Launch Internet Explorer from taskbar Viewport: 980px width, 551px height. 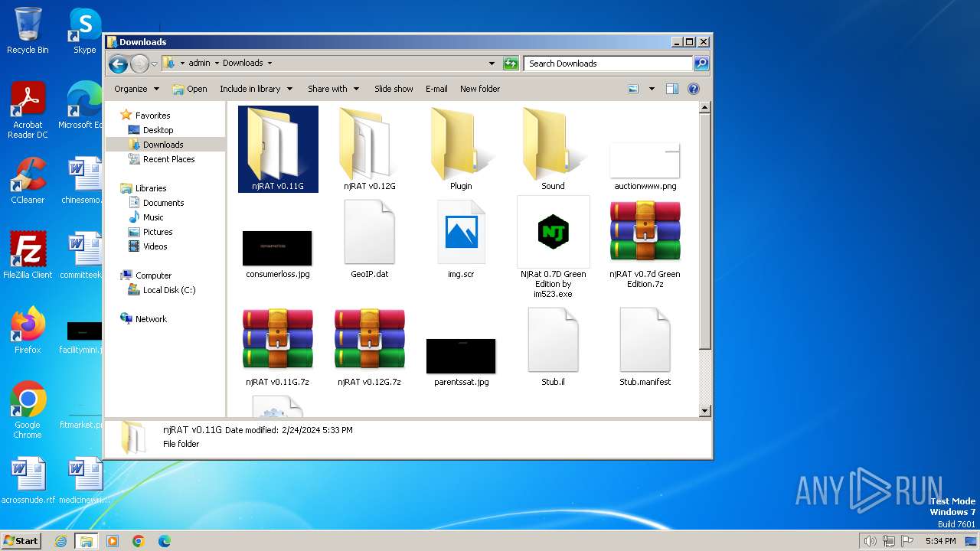61,541
